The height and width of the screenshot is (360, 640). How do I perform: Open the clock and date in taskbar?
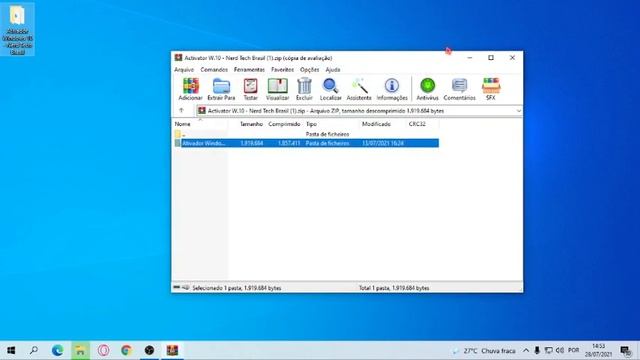point(598,350)
